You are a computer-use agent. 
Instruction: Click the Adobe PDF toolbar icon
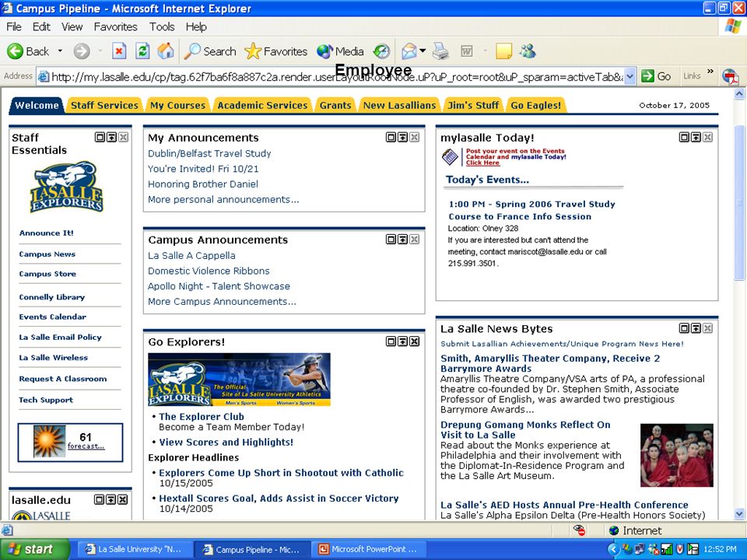pyautogui.click(x=730, y=76)
